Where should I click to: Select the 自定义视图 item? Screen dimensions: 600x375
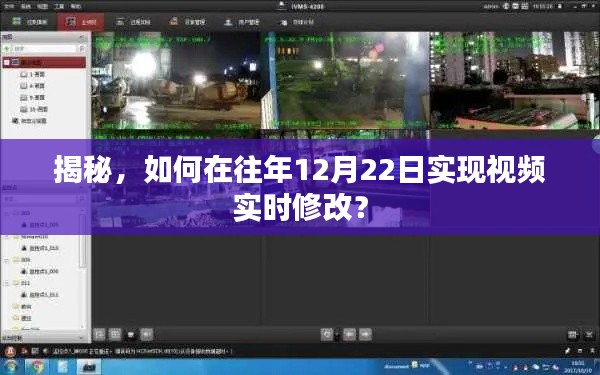pyautogui.click(x=29, y=121)
